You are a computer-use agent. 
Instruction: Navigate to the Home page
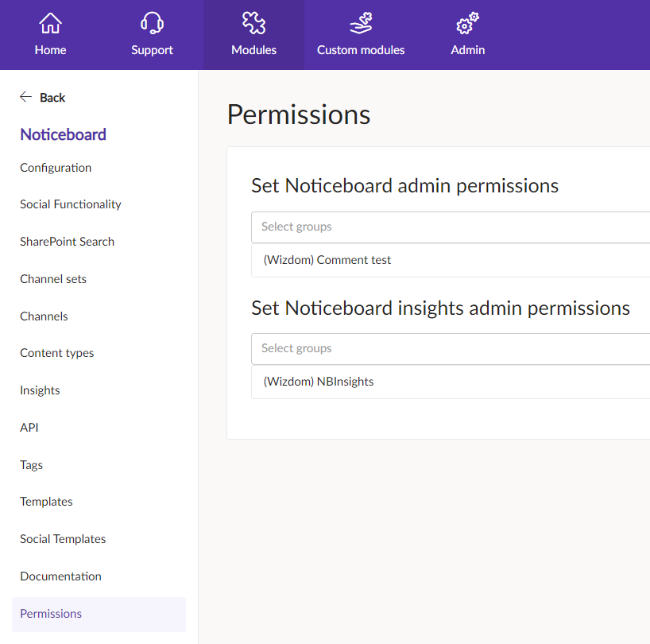coord(50,35)
